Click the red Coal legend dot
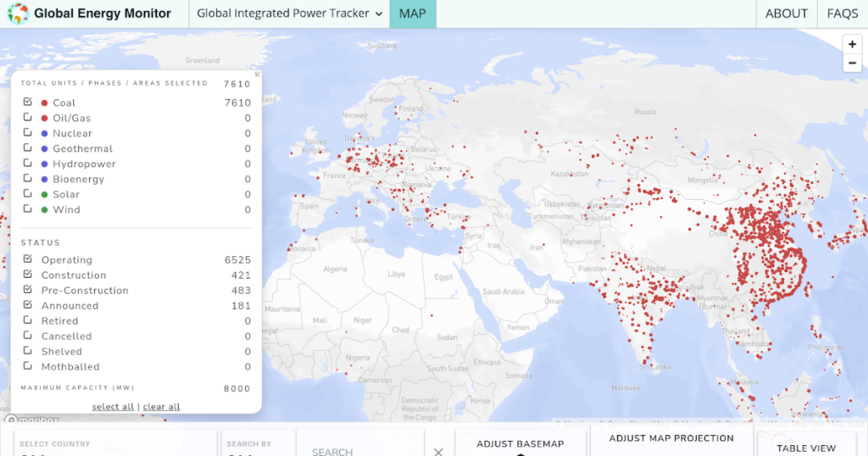This screenshot has width=868, height=456. 44,103
